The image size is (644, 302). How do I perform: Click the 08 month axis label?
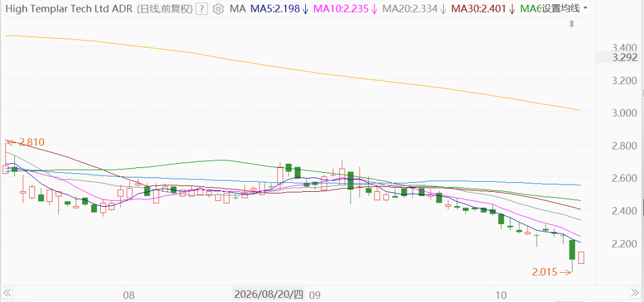[x=129, y=295]
